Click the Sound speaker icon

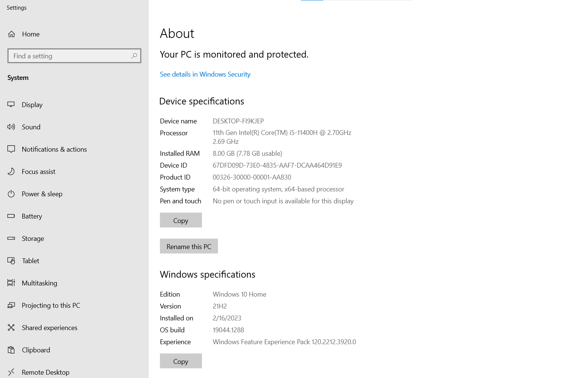(11, 127)
